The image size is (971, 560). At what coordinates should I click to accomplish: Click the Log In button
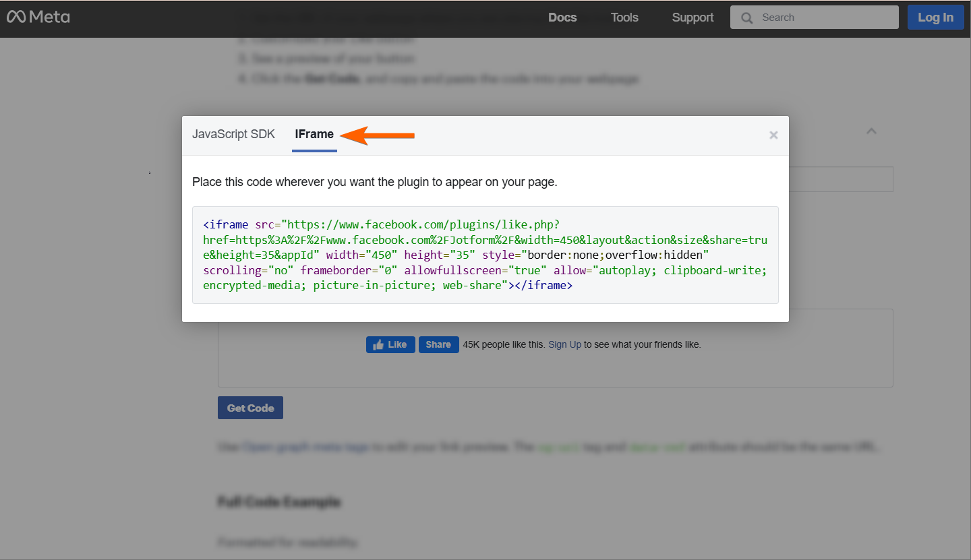coord(936,17)
